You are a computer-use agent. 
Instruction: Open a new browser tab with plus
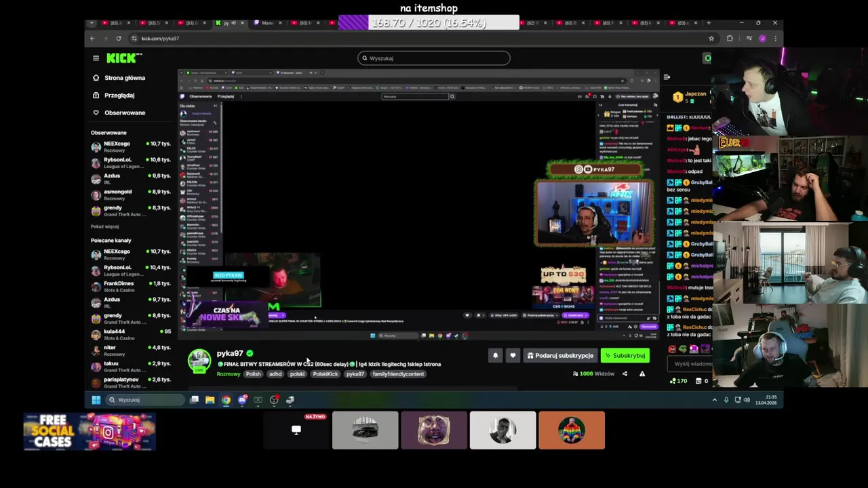[x=709, y=23]
